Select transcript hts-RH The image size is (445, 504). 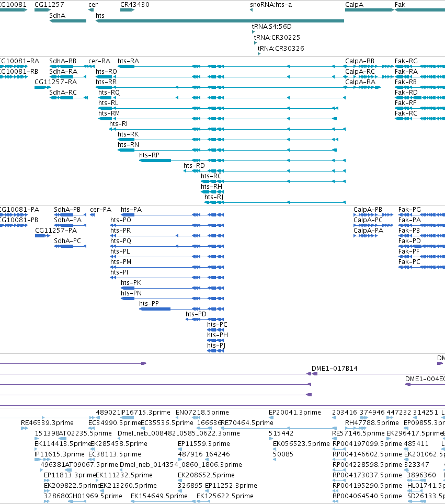pos(212,191)
